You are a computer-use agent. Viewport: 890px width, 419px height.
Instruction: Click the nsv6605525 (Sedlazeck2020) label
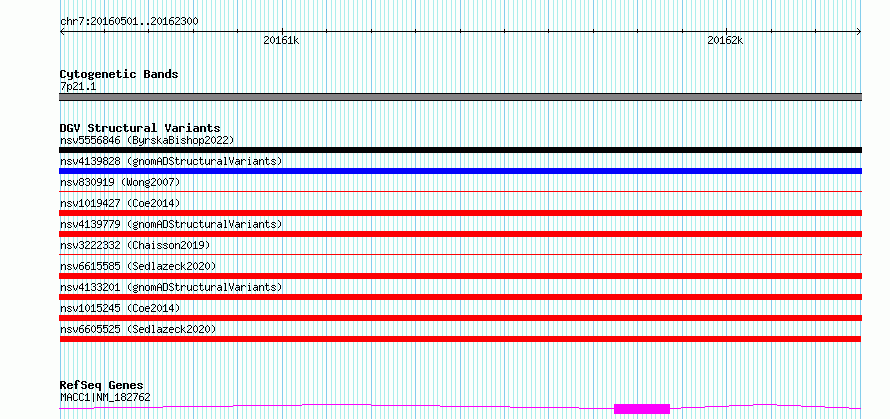[138, 329]
